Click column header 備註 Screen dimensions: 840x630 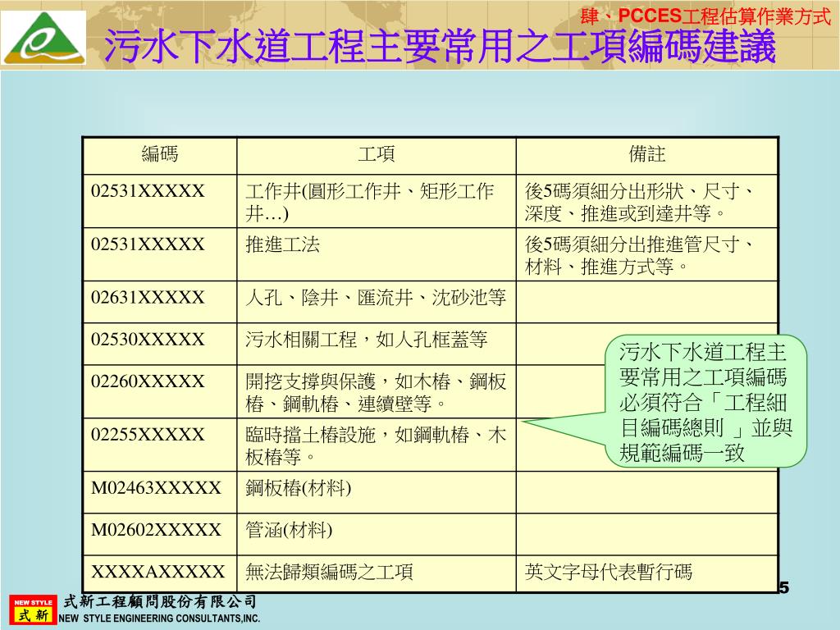(x=647, y=154)
